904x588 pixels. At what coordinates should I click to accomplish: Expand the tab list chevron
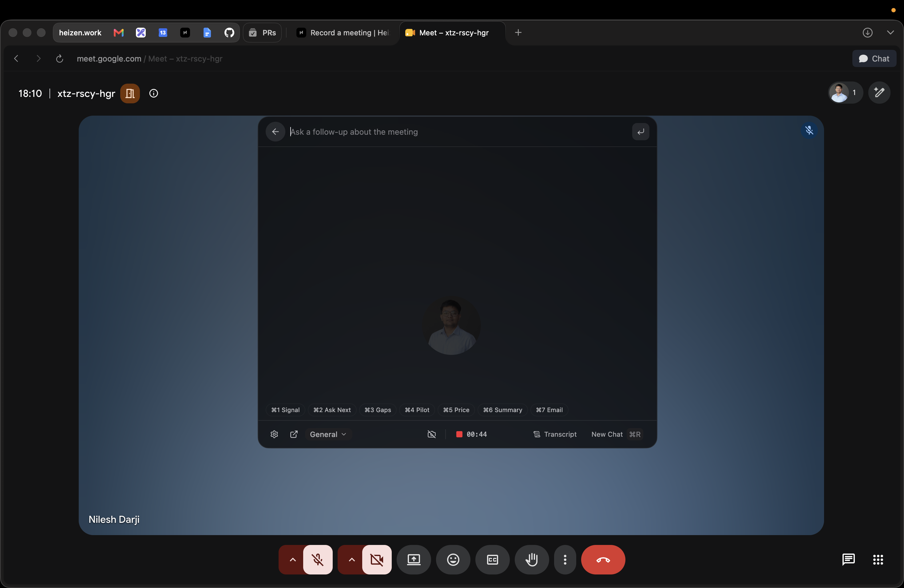point(890,33)
